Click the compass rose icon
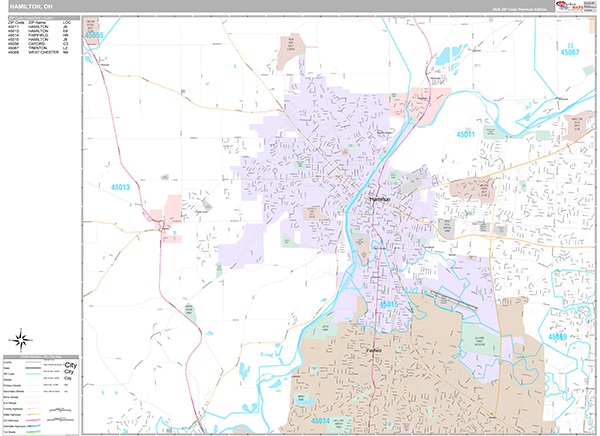Screen dimensions: 600x436 click(21, 337)
